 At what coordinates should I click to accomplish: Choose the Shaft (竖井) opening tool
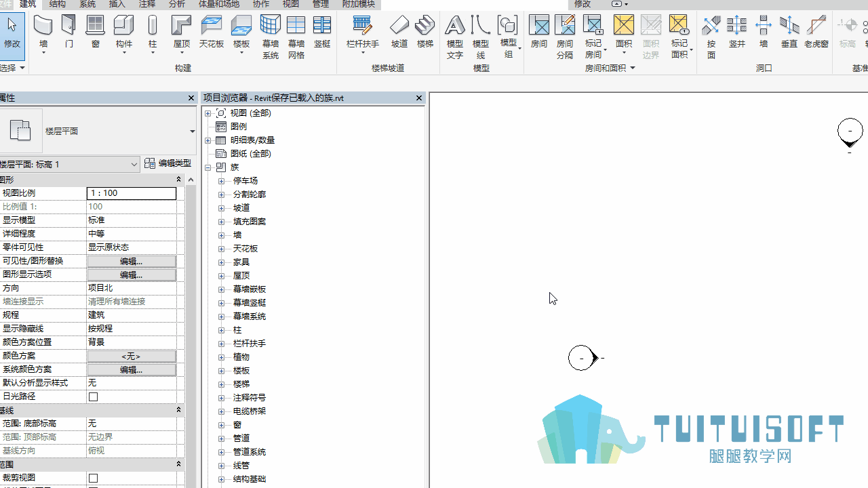pos(737,33)
